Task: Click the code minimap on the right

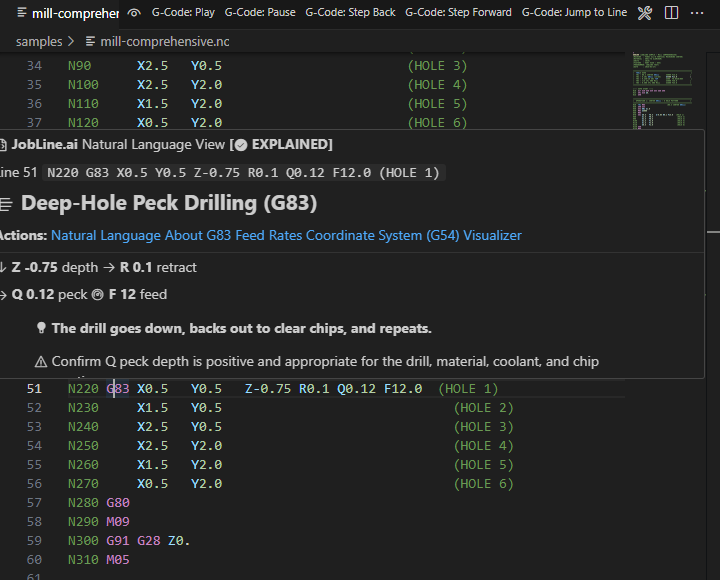Action: point(662,90)
